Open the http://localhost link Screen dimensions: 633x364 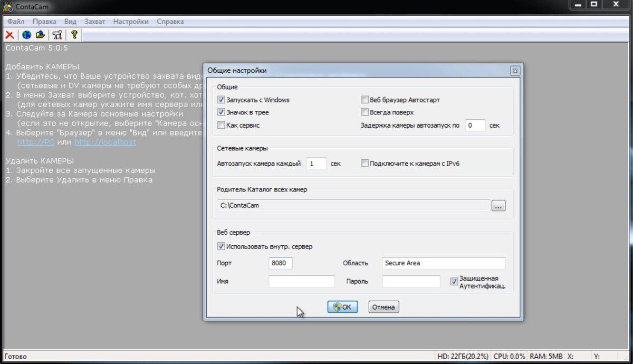[x=105, y=142]
